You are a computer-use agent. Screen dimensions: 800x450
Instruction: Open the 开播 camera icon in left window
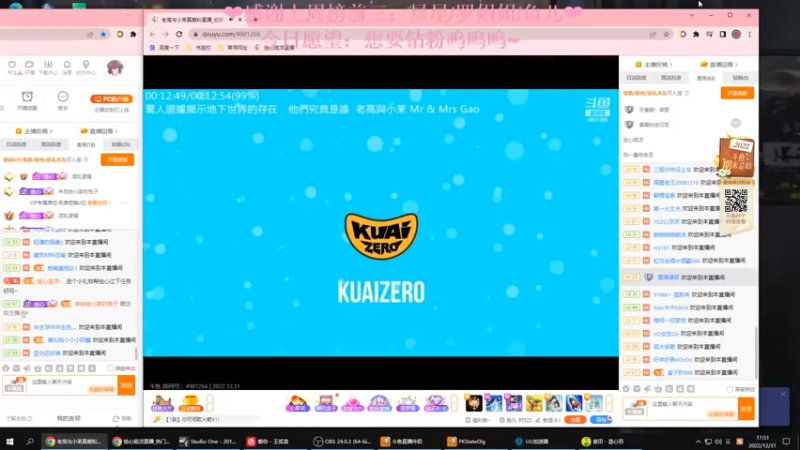pyautogui.click(x=30, y=67)
